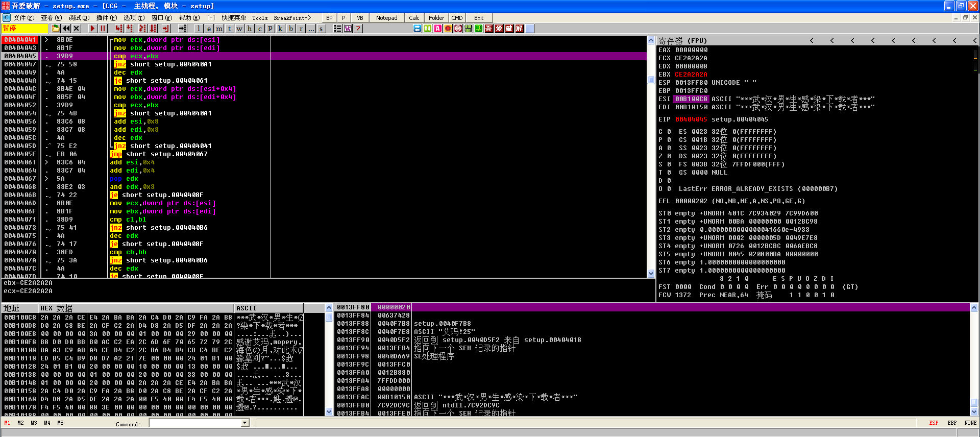Click the Run program play icon
Screen dimensions: 980x437
(92, 29)
